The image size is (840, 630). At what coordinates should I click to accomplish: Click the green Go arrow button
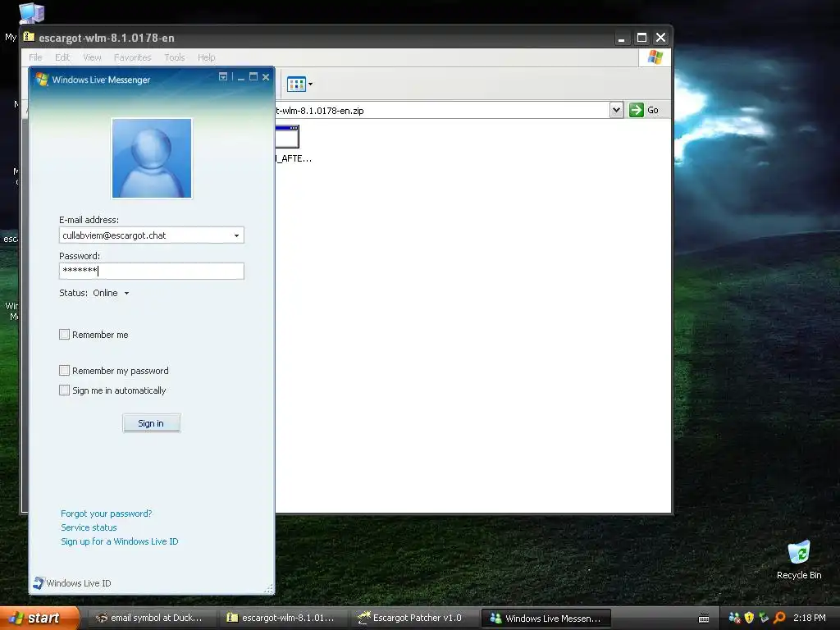click(636, 110)
